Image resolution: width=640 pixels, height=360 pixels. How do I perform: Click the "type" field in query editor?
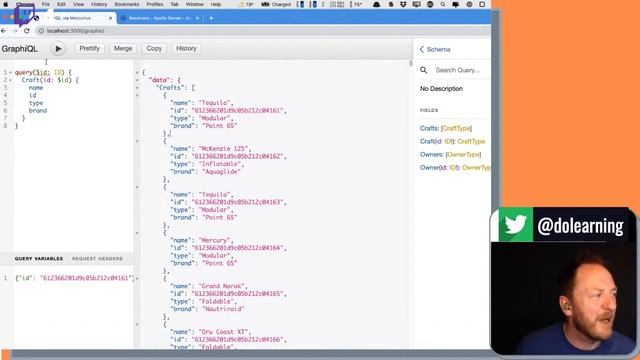point(36,103)
